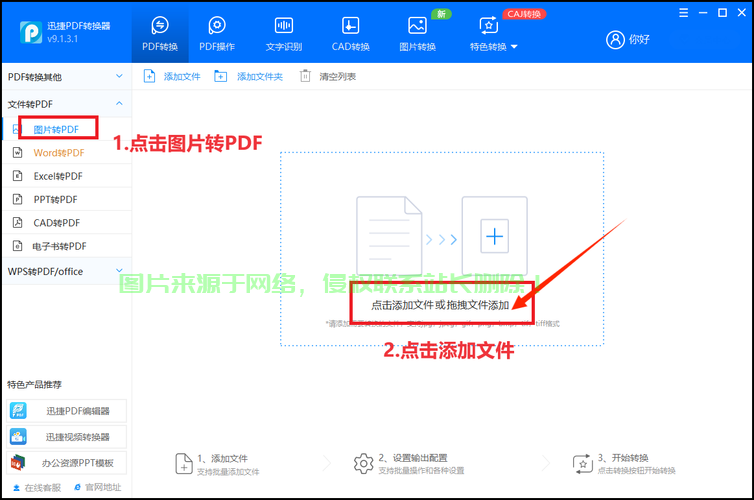Collapse the 文件转PDF section
This screenshot has width=754, height=500.
[66, 104]
